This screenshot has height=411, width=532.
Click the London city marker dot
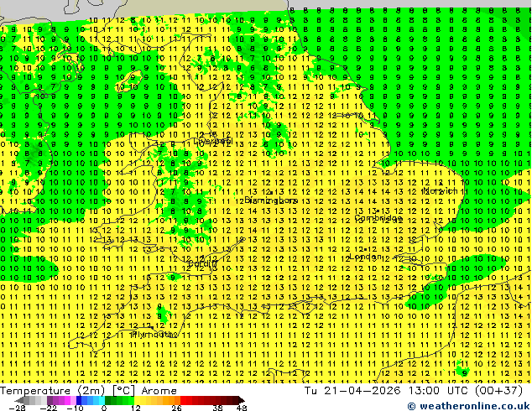coord(365,249)
